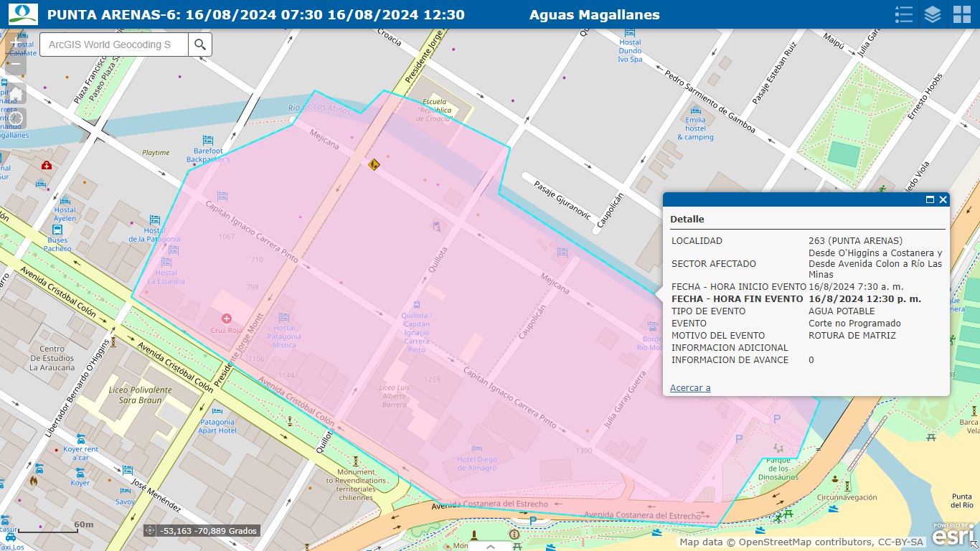Expand the bottom attribute table panel

click(490, 546)
